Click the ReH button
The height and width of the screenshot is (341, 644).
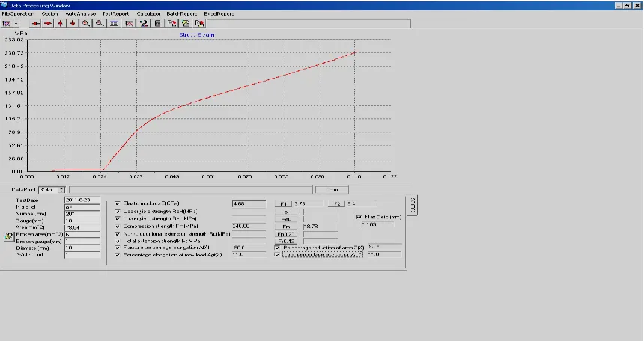286,212
